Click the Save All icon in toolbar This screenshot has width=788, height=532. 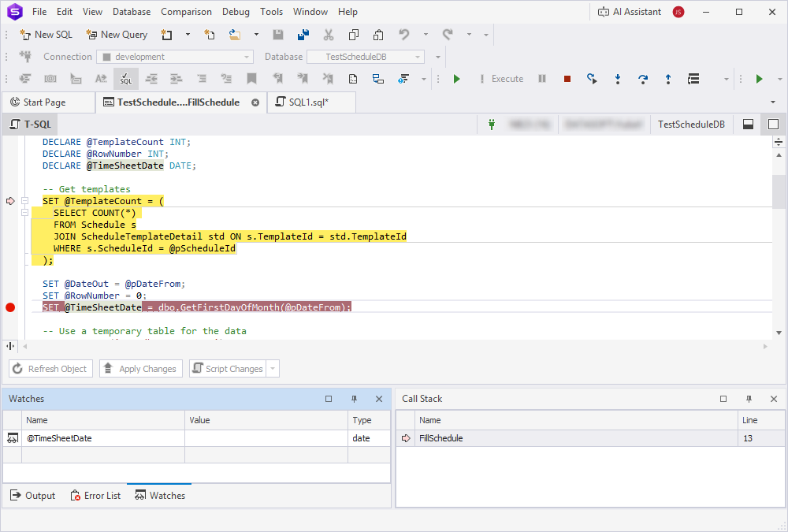pos(303,35)
